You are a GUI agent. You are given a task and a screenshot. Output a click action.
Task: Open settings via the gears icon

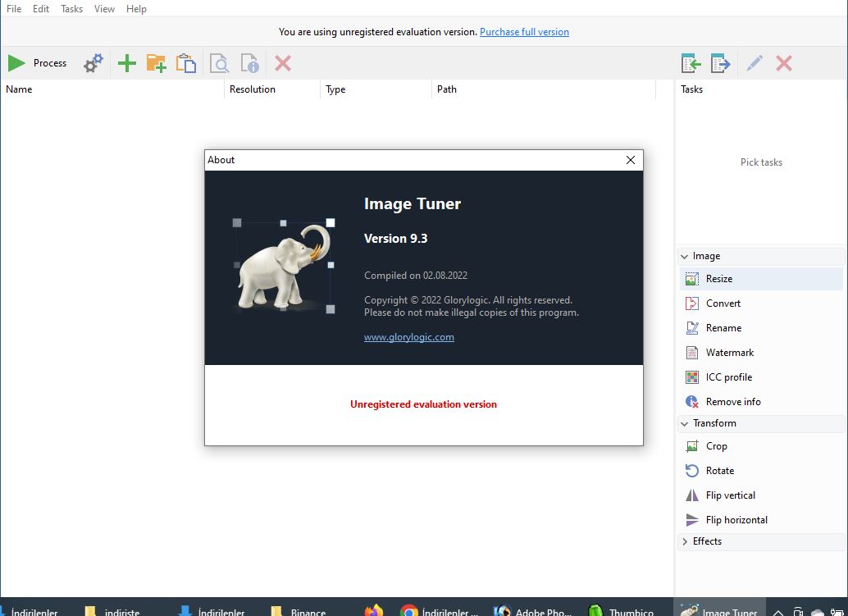pyautogui.click(x=93, y=63)
